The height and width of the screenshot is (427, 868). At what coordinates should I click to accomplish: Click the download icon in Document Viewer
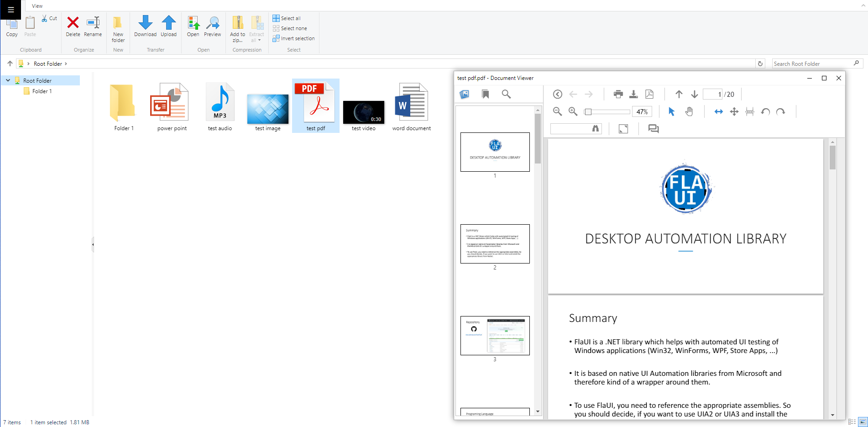click(634, 94)
